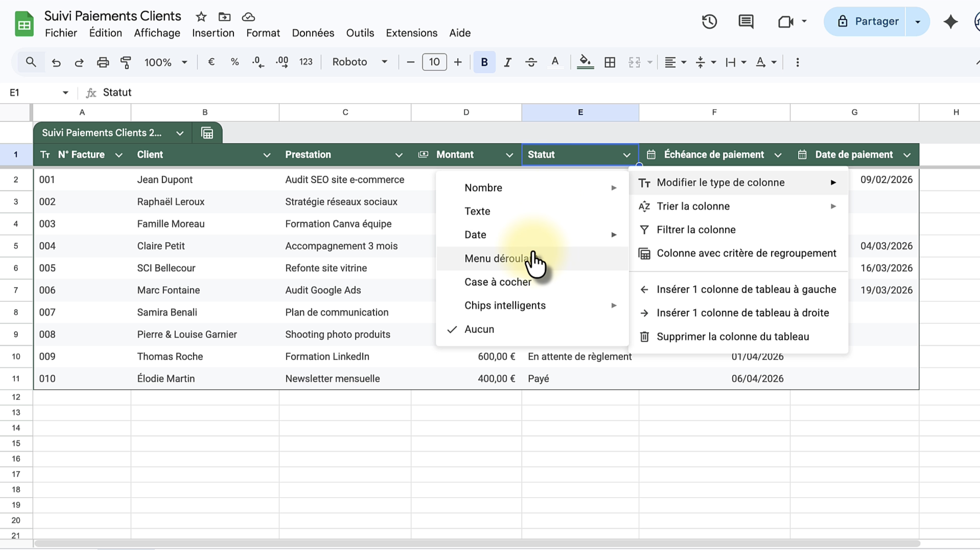
Task: Open the comments panel icon
Action: coord(746,22)
